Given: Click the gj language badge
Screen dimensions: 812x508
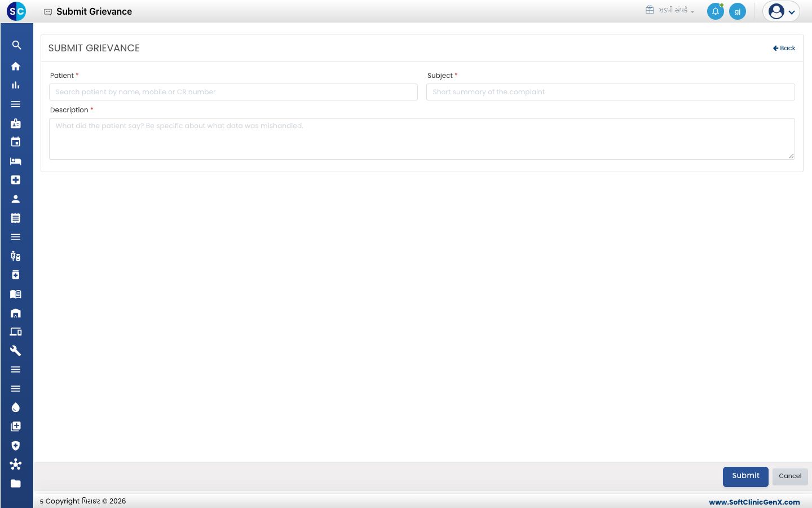Looking at the screenshot, I should click(738, 11).
